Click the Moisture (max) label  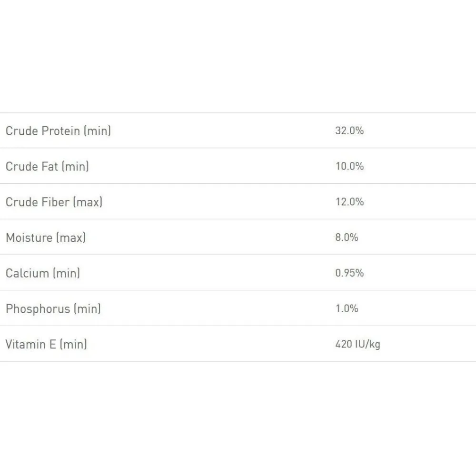46,238
